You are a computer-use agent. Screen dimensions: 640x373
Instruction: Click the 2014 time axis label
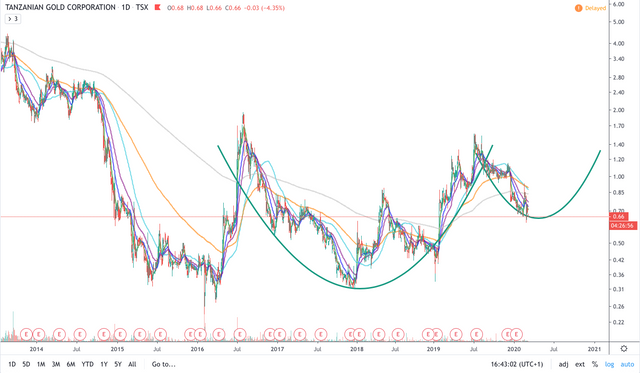pos(36,349)
